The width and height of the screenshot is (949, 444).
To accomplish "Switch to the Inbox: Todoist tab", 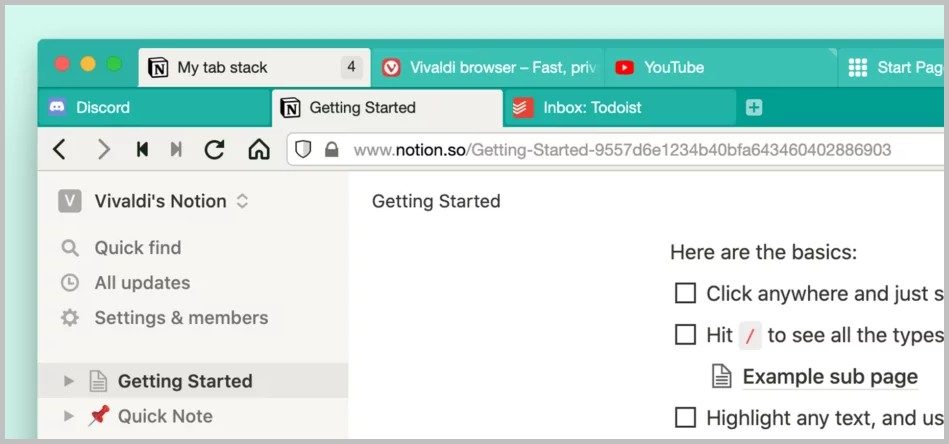I will tap(592, 107).
